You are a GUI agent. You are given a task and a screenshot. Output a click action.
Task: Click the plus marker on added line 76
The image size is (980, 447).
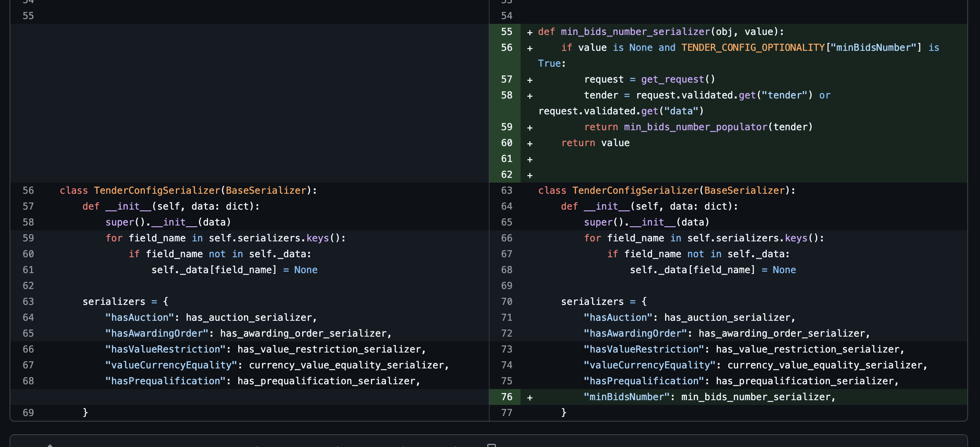pos(530,397)
